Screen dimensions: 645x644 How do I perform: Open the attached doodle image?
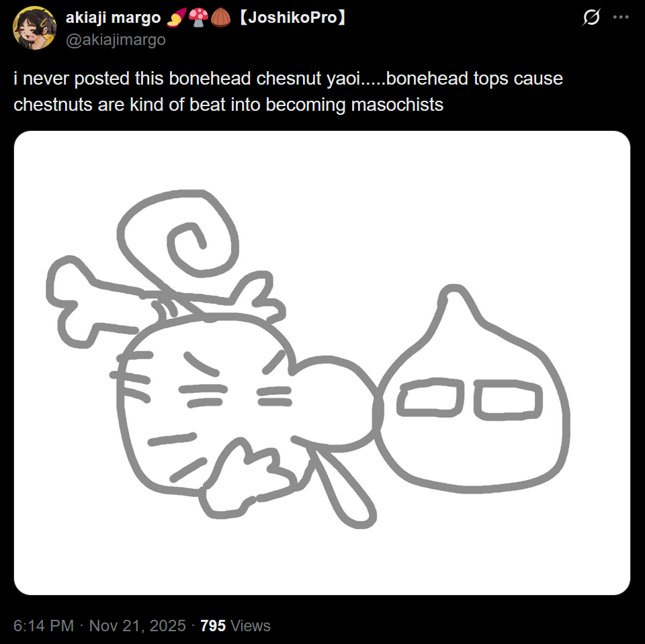pyautogui.click(x=322, y=363)
